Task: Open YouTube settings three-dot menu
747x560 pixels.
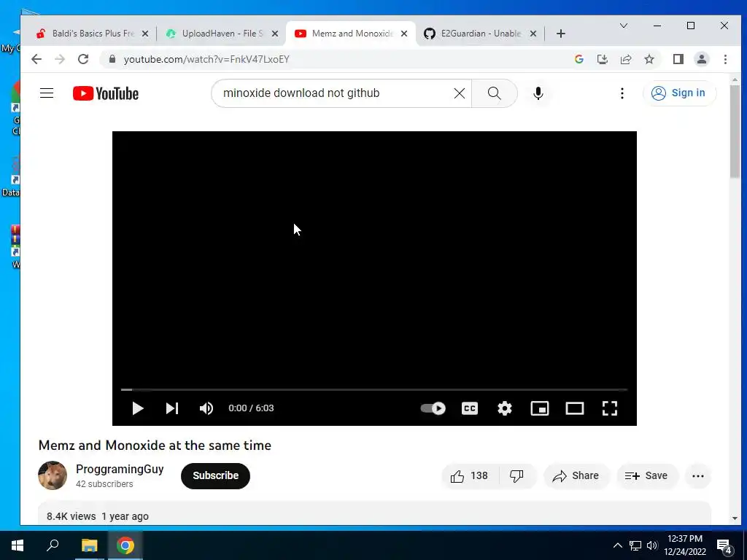Action: pyautogui.click(x=622, y=93)
